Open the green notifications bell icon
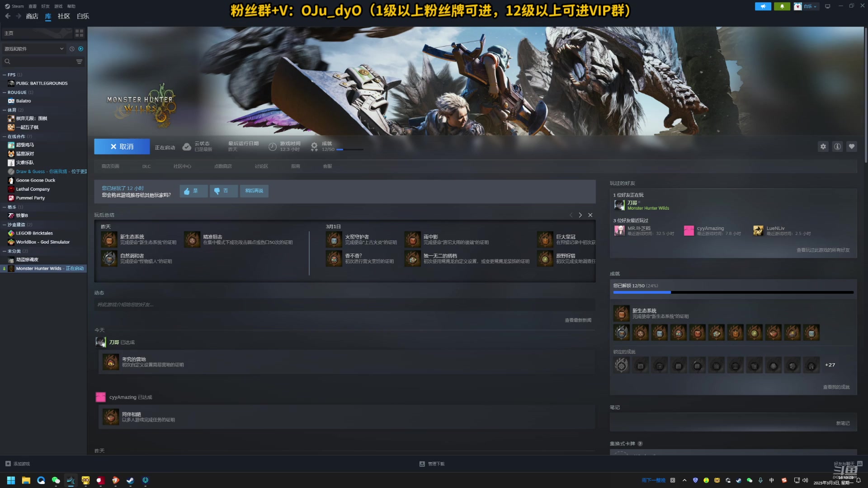Viewport: 868px width, 488px height. (x=782, y=6)
